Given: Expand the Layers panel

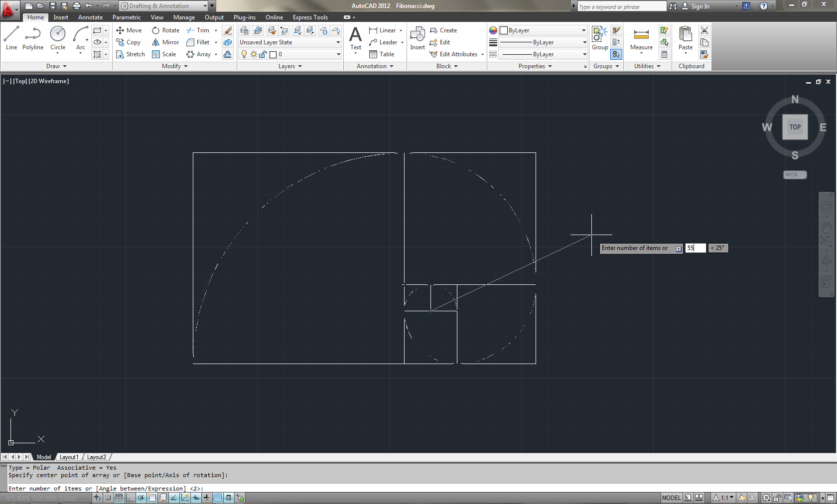Looking at the screenshot, I should (290, 66).
